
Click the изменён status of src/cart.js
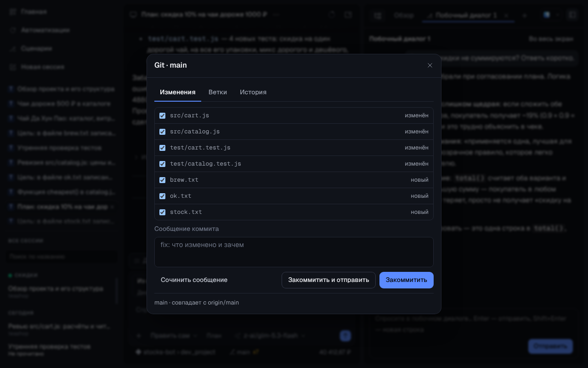click(x=417, y=115)
